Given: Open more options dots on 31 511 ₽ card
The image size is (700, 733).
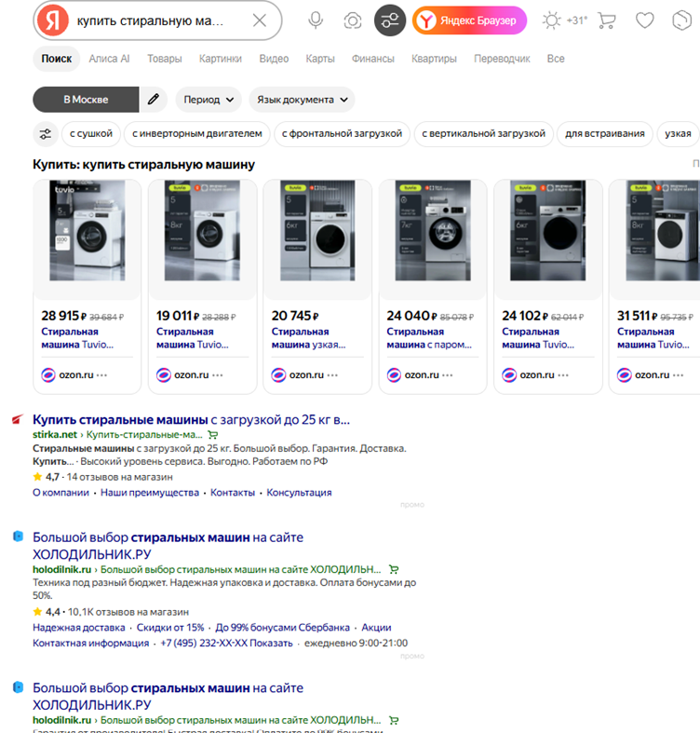Looking at the screenshot, I should [x=678, y=375].
